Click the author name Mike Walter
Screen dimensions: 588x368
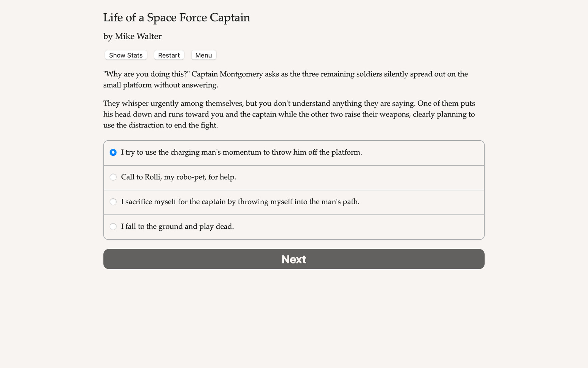coord(132,36)
